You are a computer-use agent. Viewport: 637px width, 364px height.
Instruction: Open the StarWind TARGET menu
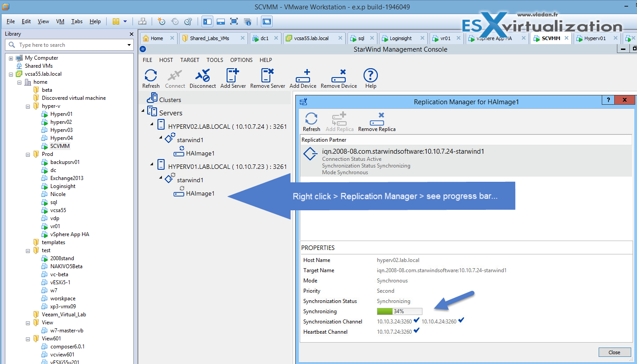(190, 60)
